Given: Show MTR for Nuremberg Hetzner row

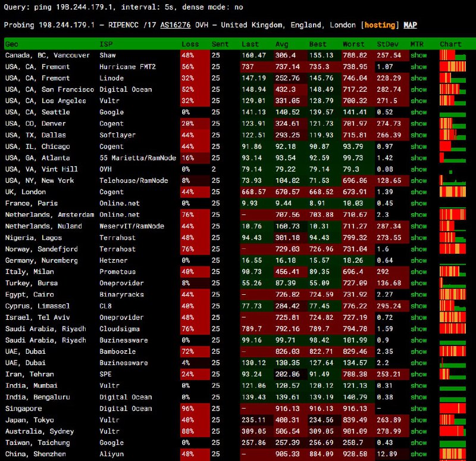Looking at the screenshot, I should [x=418, y=260].
